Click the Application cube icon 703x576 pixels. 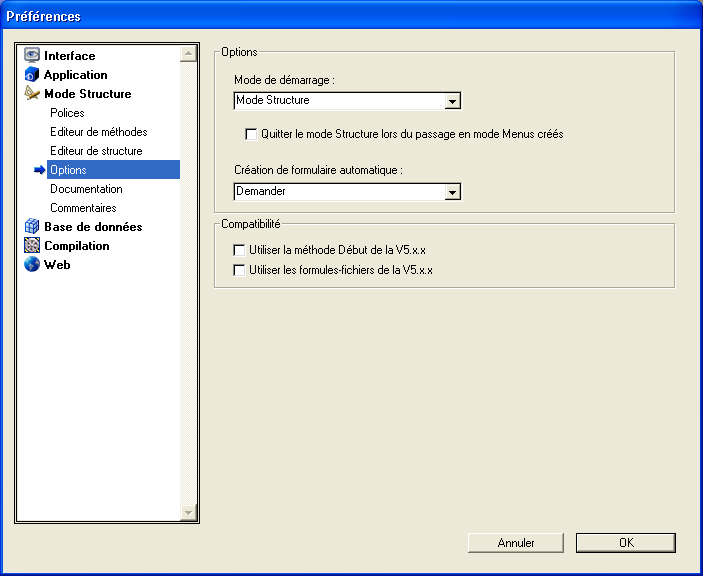pos(32,75)
